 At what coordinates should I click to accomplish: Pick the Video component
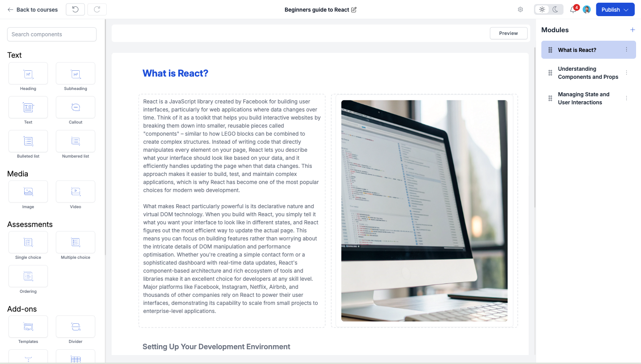75,191
